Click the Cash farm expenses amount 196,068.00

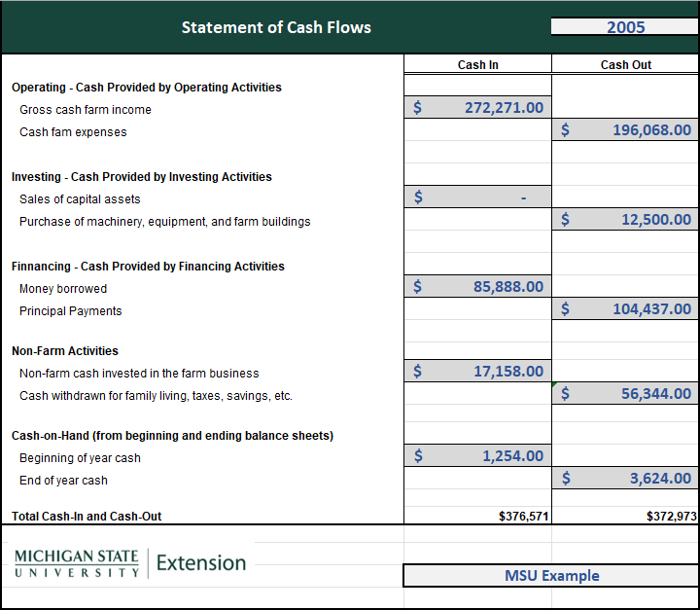pos(625,129)
